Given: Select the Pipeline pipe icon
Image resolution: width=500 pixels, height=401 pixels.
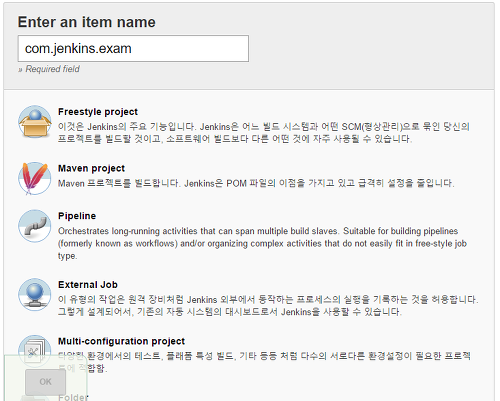Looking at the screenshot, I should [35, 226].
